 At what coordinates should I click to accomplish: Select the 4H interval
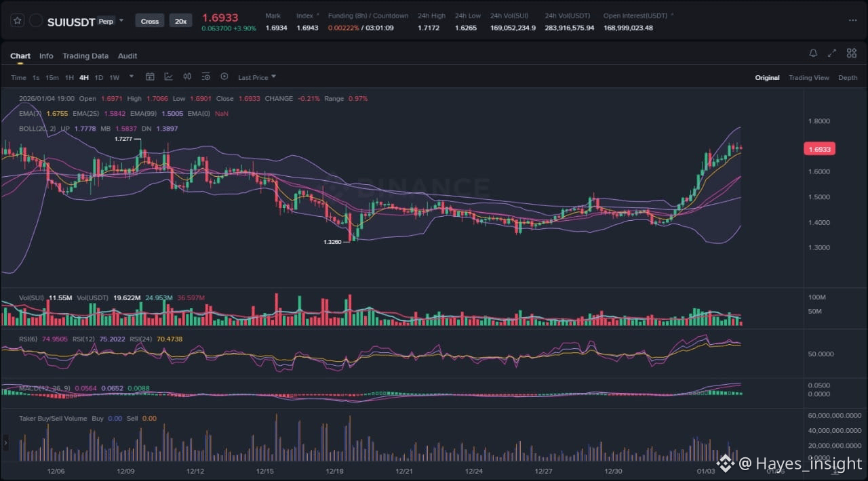[x=84, y=78]
